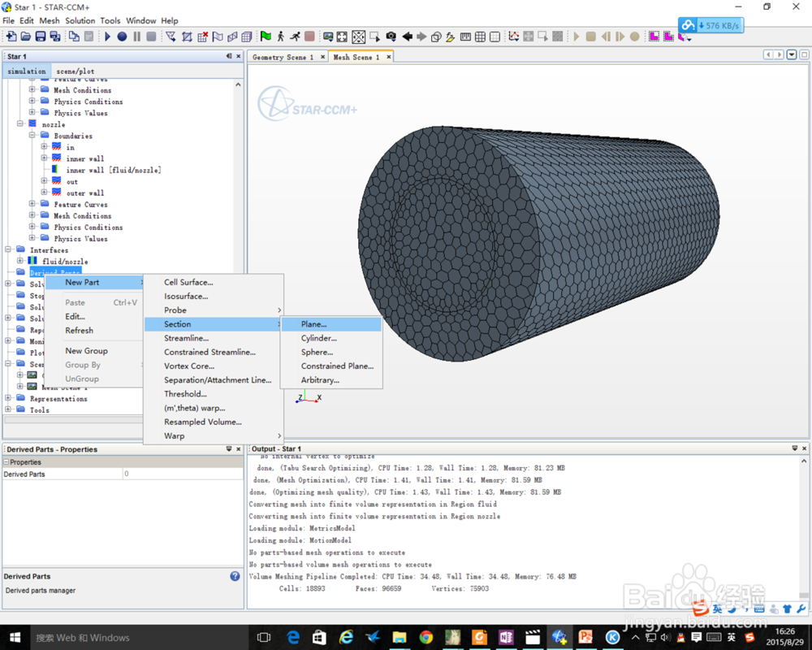Choose Plane... from the Section submenu
The width and height of the screenshot is (812, 650).
pos(331,324)
